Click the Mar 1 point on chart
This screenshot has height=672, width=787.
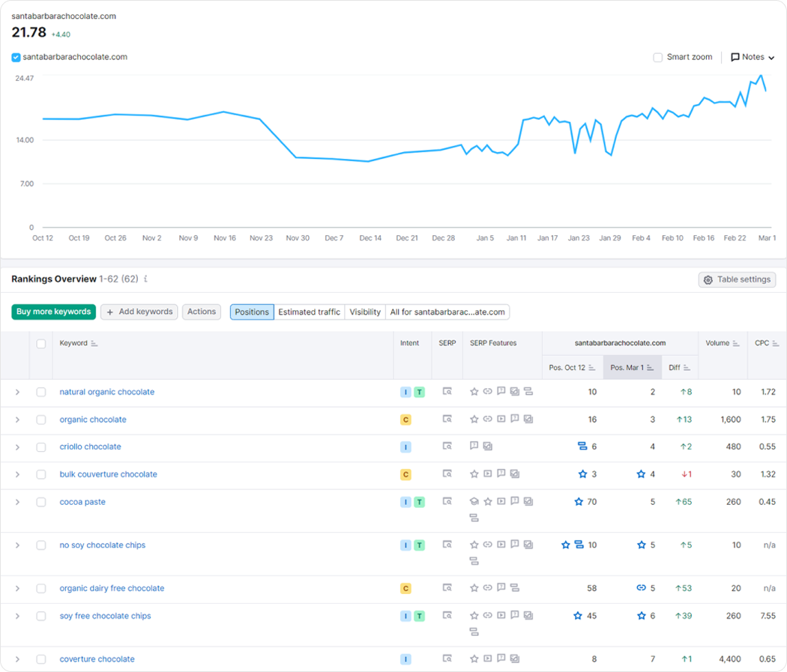(766, 90)
